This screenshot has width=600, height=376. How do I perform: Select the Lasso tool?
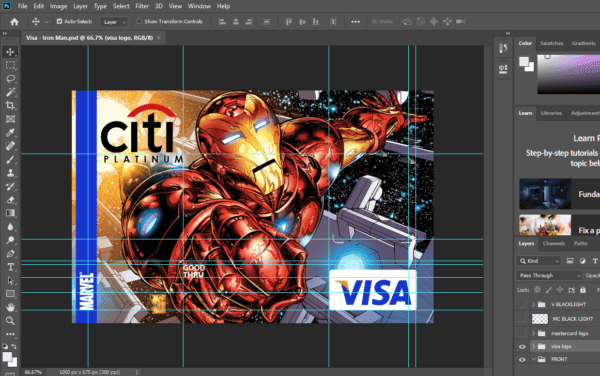pyautogui.click(x=10, y=79)
